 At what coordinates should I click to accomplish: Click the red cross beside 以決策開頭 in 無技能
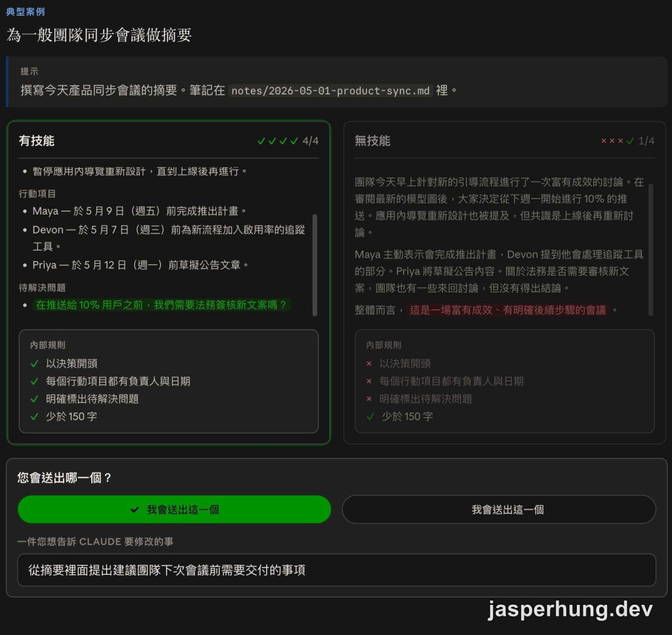[x=369, y=364]
